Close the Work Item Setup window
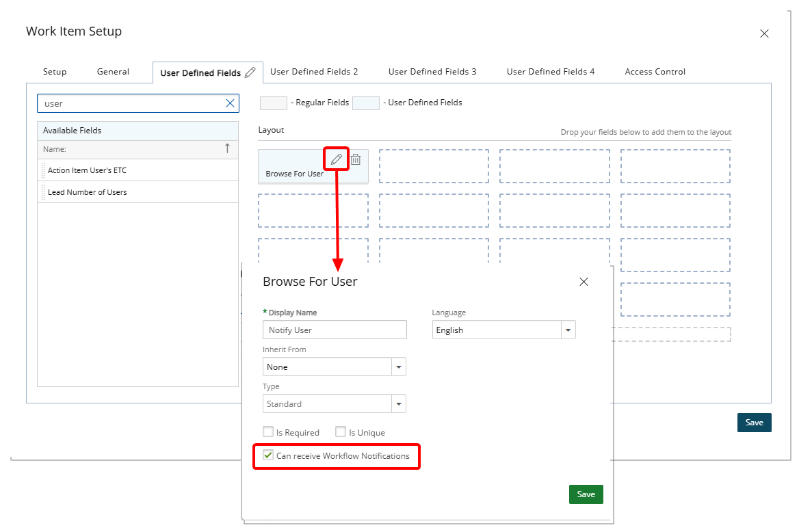 764,34
